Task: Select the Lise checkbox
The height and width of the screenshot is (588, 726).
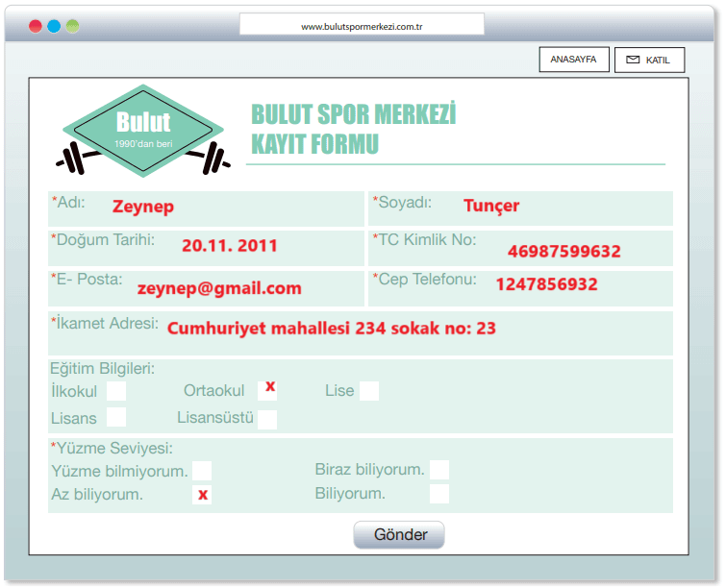Action: (x=369, y=391)
